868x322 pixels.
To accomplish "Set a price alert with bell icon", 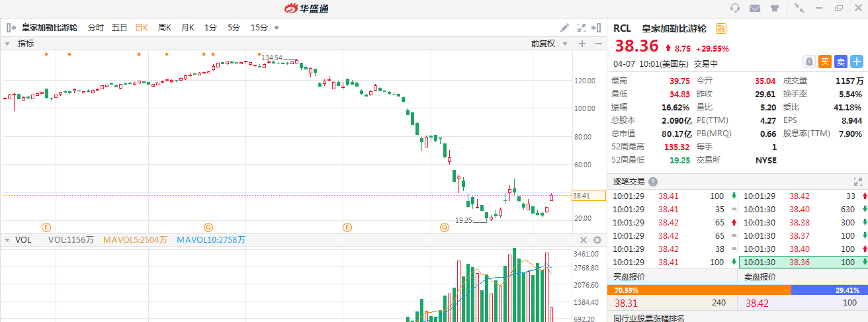I will click(808, 61).
